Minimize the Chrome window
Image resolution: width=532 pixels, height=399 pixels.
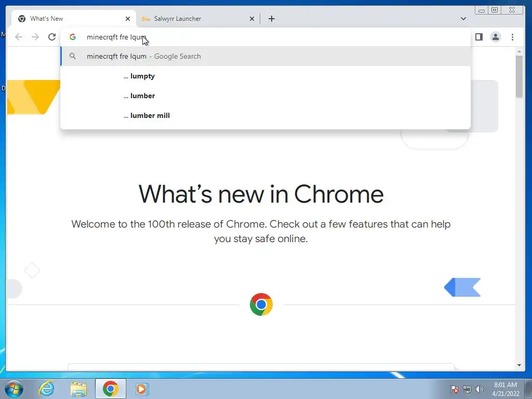(x=482, y=10)
